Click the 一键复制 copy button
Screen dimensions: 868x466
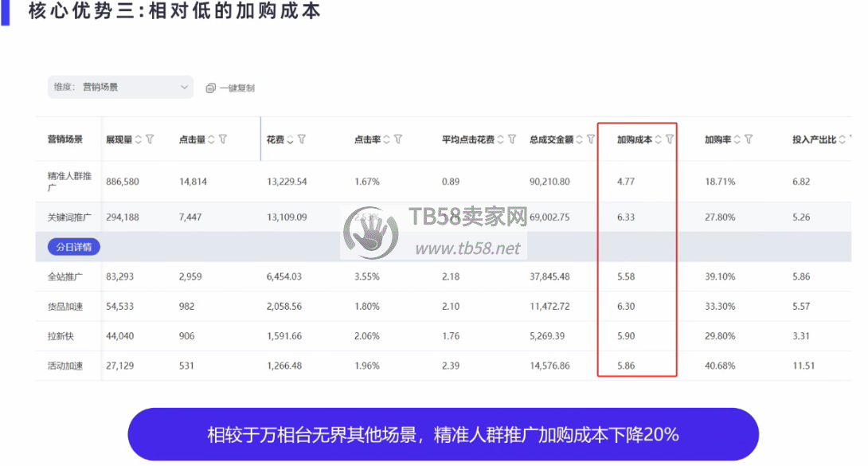point(230,88)
